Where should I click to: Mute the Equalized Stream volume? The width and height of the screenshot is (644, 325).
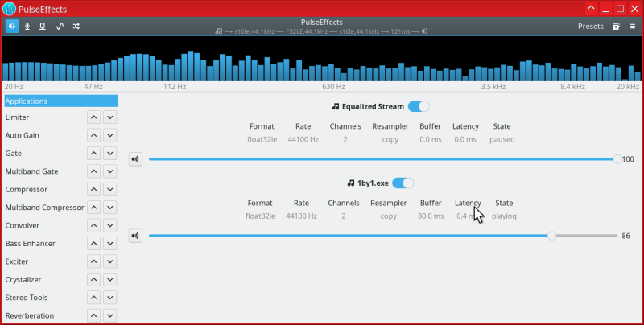pos(135,159)
